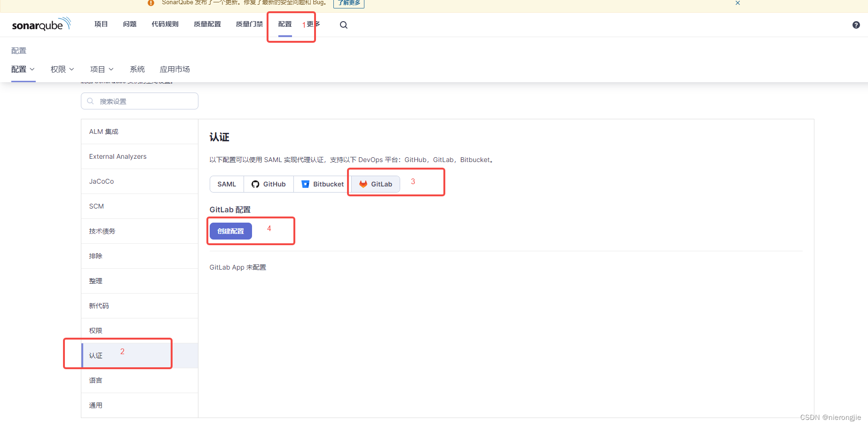Switch to the SAML tab
868x426 pixels.
pos(226,184)
